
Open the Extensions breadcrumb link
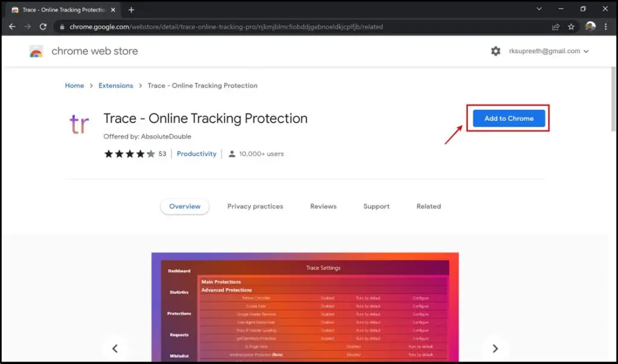[116, 86]
